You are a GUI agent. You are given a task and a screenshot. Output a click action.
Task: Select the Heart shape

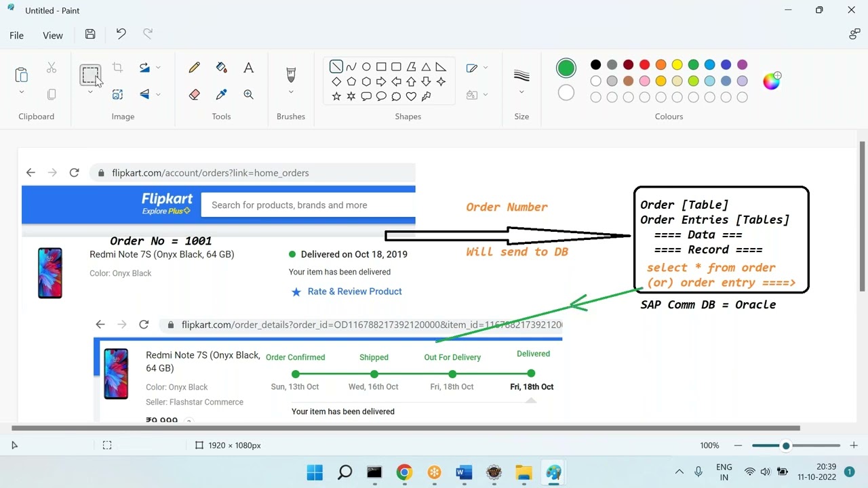[x=411, y=96]
